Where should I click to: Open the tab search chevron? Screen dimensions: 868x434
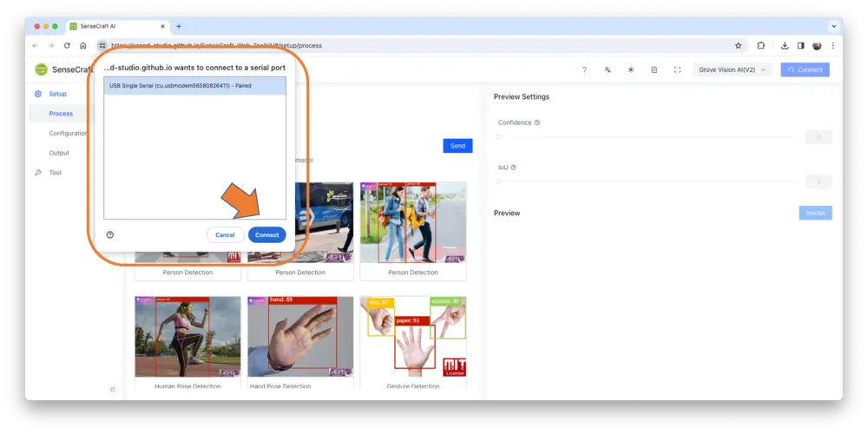(x=833, y=26)
